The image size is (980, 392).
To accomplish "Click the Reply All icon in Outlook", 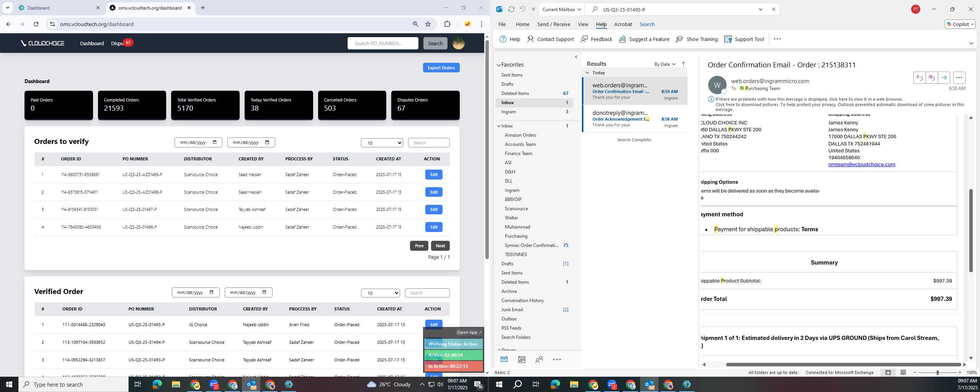I will (931, 78).
